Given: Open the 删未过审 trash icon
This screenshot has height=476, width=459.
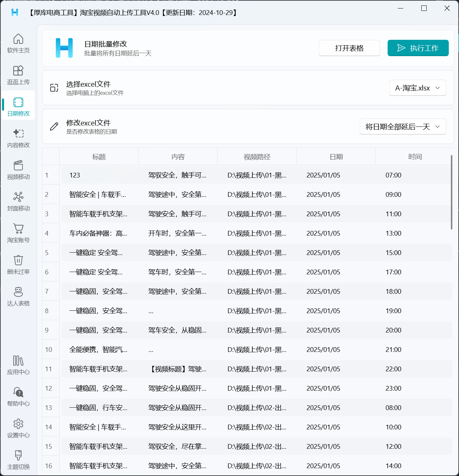Looking at the screenshot, I should pyautogui.click(x=18, y=260).
